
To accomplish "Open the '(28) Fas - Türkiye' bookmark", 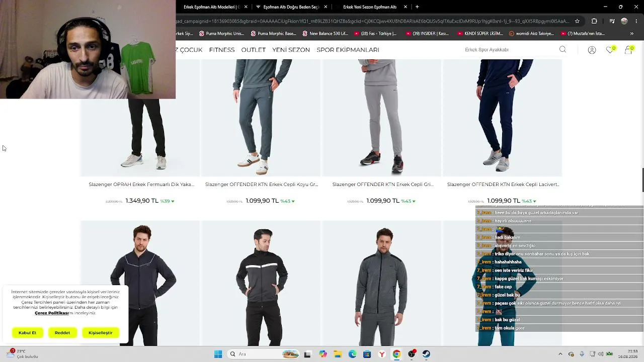I will coord(375,34).
